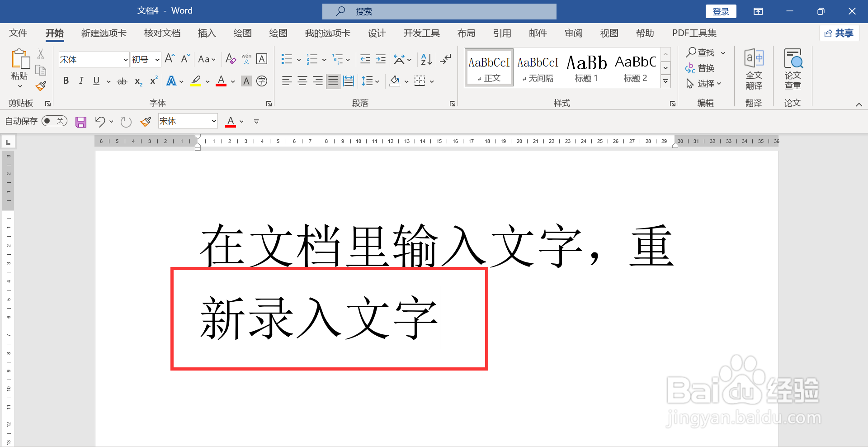Apply center paragraph alignment

tap(302, 81)
